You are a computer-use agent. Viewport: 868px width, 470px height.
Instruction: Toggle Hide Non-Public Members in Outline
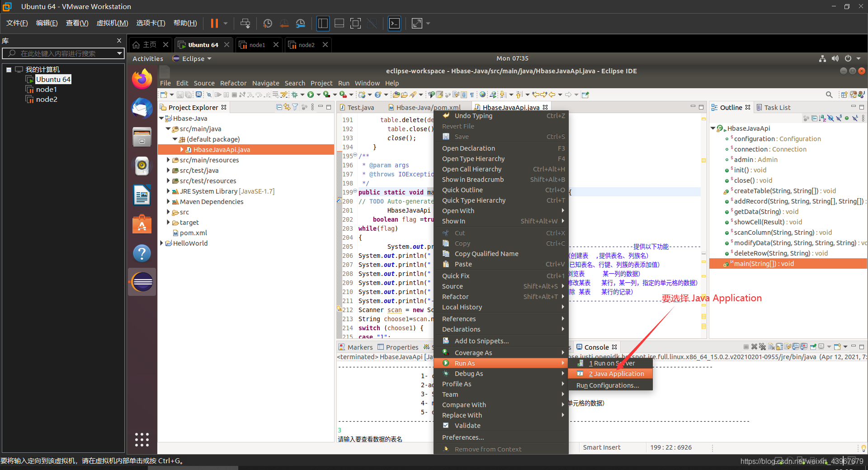pyautogui.click(x=847, y=118)
